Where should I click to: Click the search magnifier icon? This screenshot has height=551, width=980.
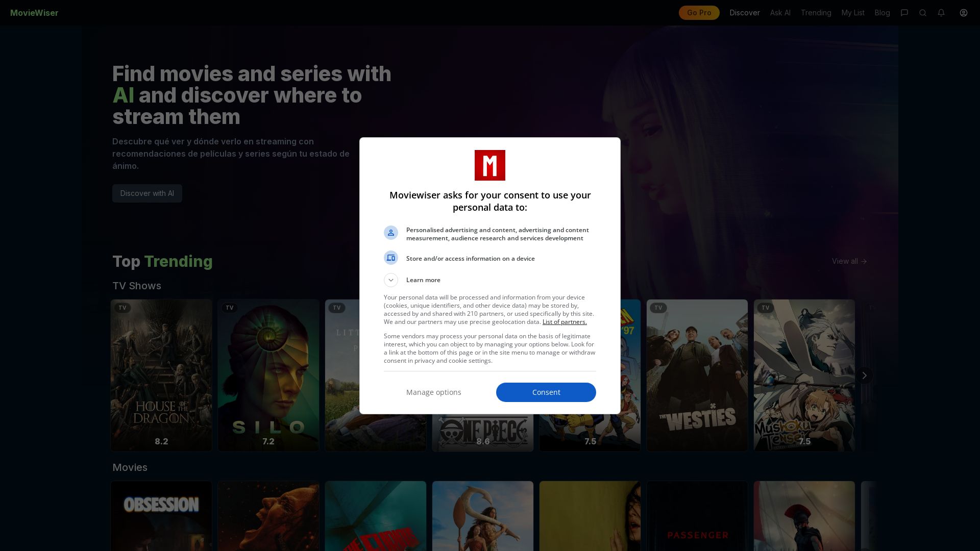click(x=923, y=13)
